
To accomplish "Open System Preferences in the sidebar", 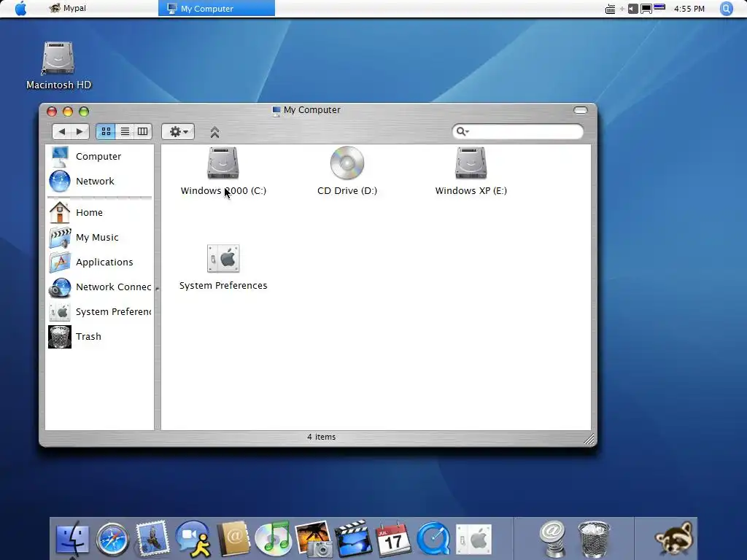I will click(99, 311).
